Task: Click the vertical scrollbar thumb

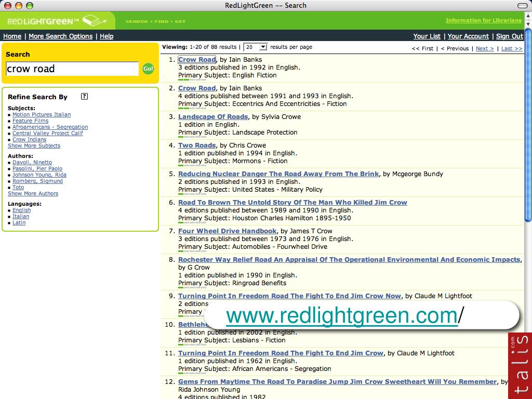Action: point(528,126)
